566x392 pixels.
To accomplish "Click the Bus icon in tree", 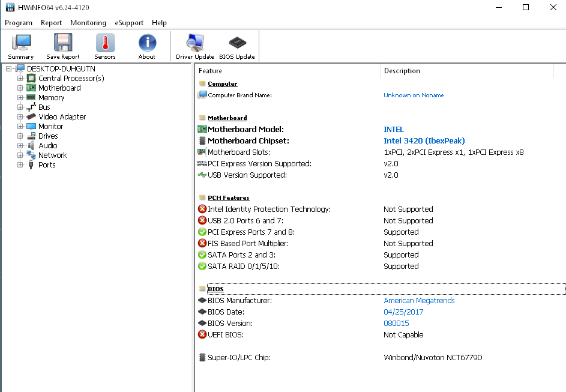I will pos(31,107).
